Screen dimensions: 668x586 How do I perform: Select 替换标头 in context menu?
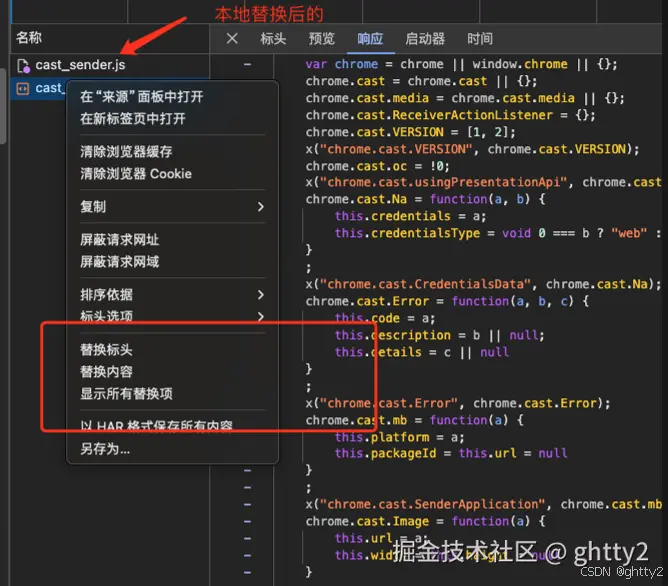pos(106,350)
